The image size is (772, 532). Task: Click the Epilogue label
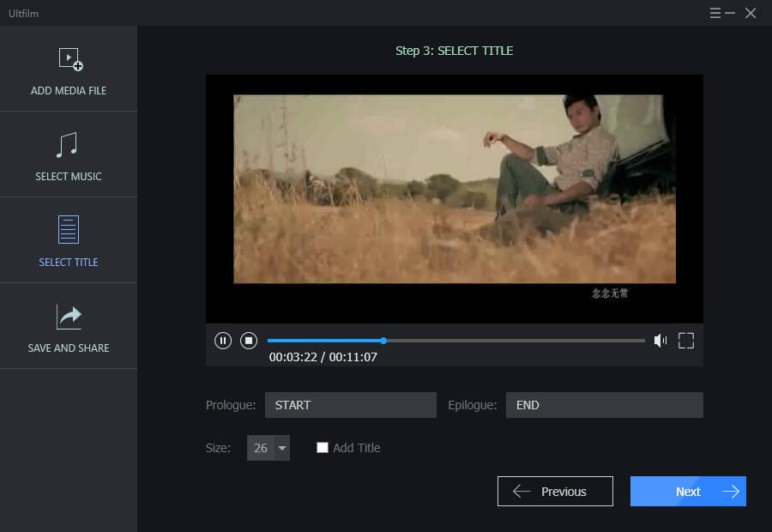coord(472,405)
